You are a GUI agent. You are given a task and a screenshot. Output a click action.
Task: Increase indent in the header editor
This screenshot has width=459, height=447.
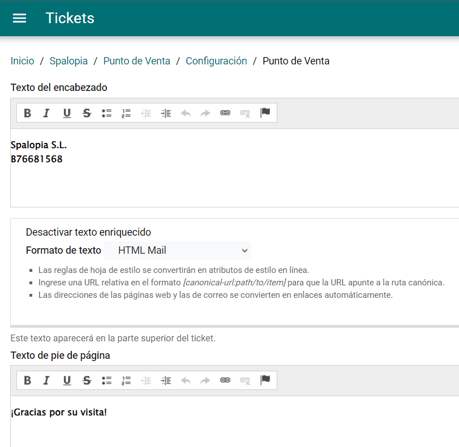[166, 113]
